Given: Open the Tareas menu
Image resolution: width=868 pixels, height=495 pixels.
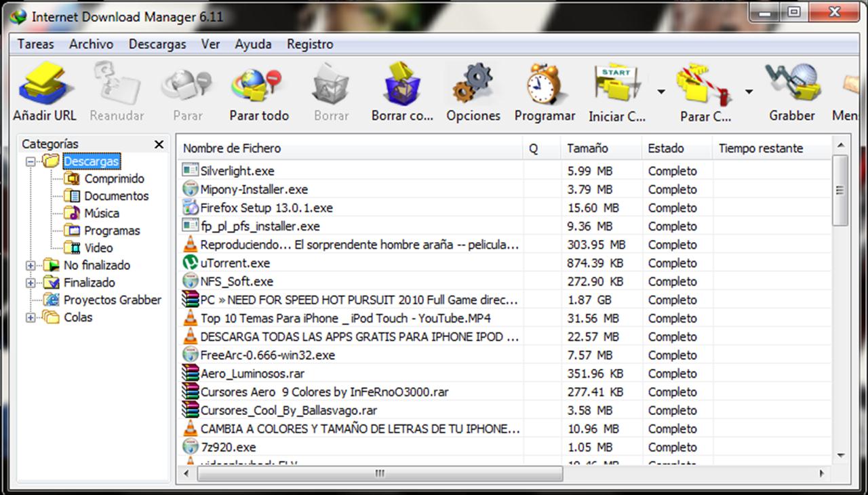Looking at the screenshot, I should tap(36, 44).
